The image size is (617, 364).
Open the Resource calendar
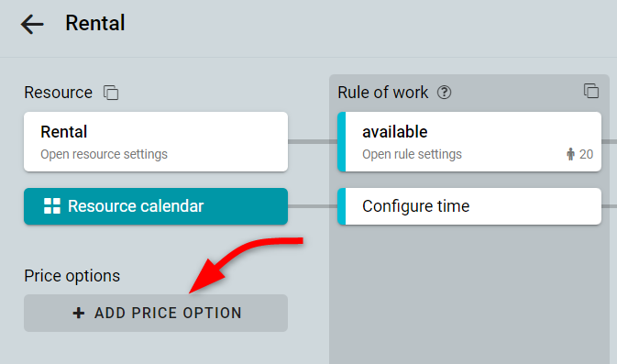coord(156,206)
